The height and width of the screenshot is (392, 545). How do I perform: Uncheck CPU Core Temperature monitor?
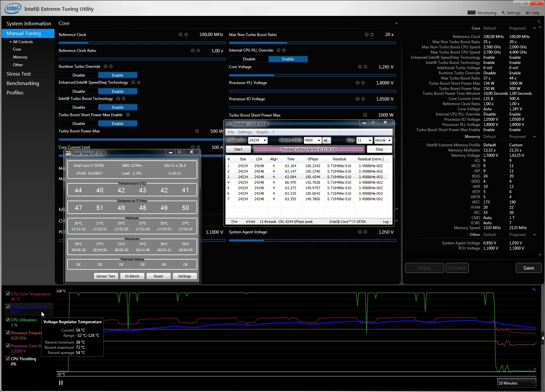coord(8,294)
